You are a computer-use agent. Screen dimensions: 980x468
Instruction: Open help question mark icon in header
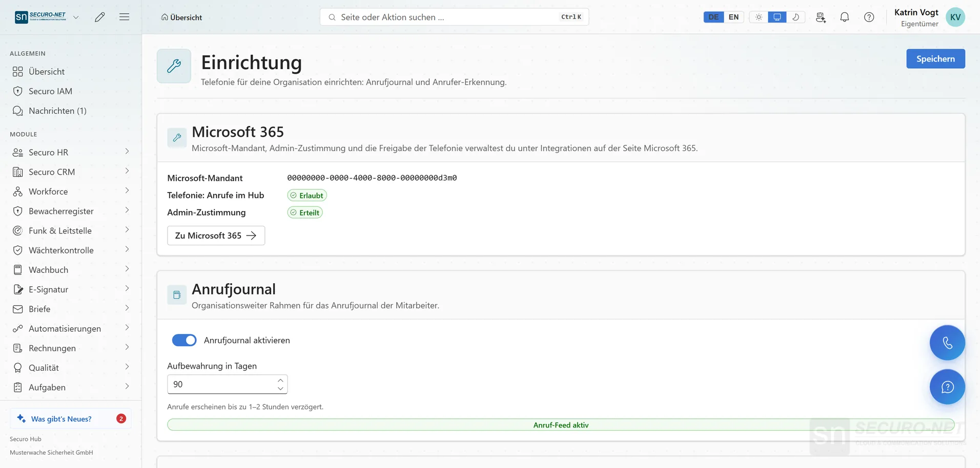tap(869, 17)
